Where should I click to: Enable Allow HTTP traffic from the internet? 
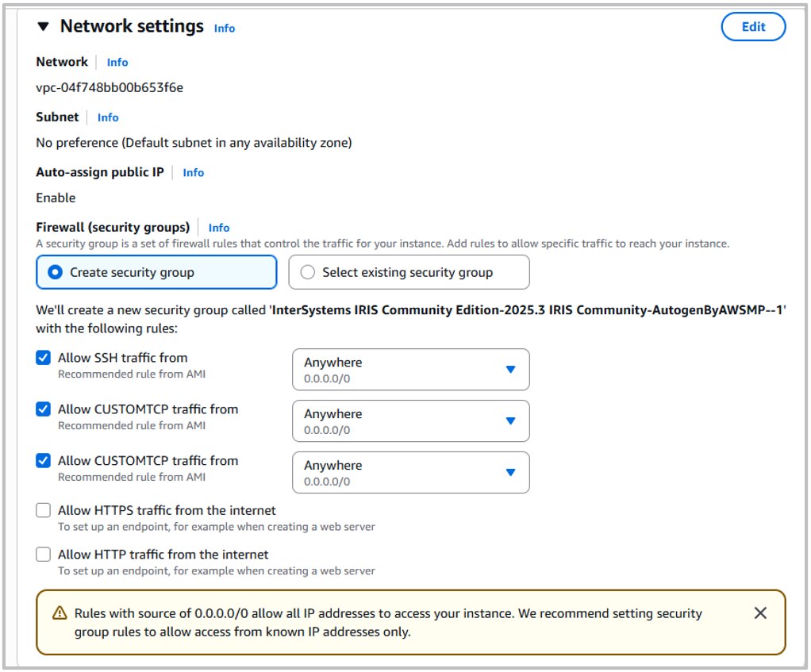click(x=44, y=554)
